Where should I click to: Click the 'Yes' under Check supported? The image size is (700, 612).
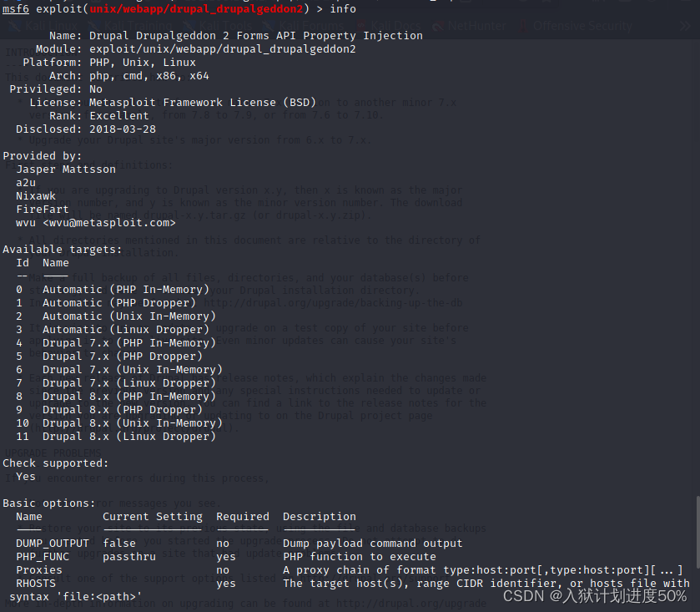[25, 477]
